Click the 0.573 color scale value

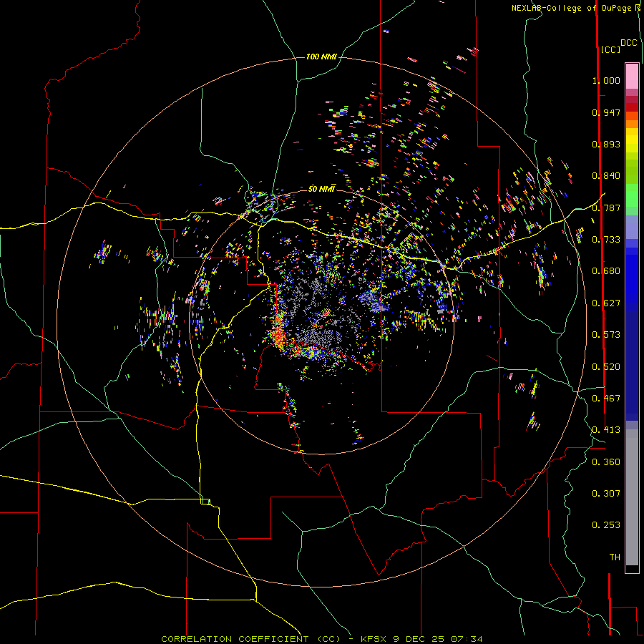606,335
